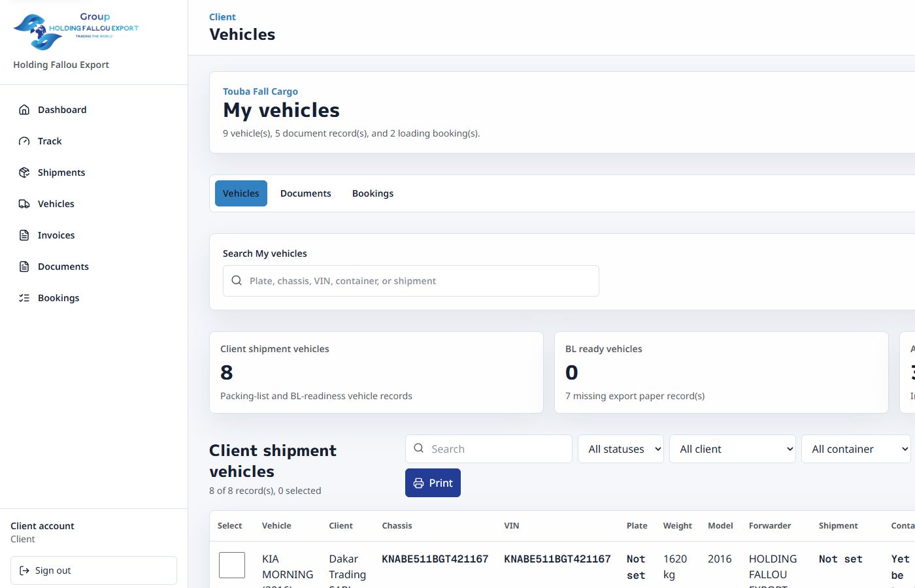Click the Documents file icon
Screen dimensions: 915x588
click(24, 267)
